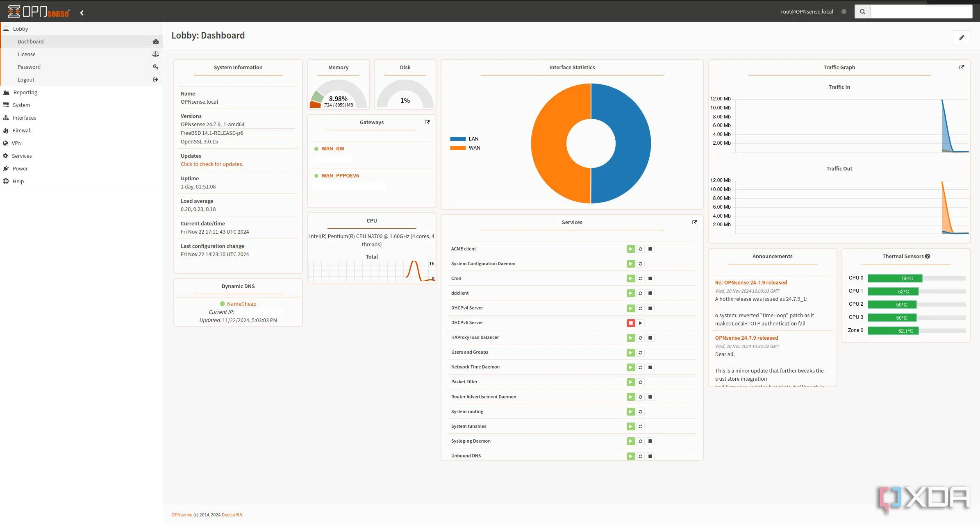980x525 pixels.
Task: Start the ACME client service
Action: pos(630,249)
